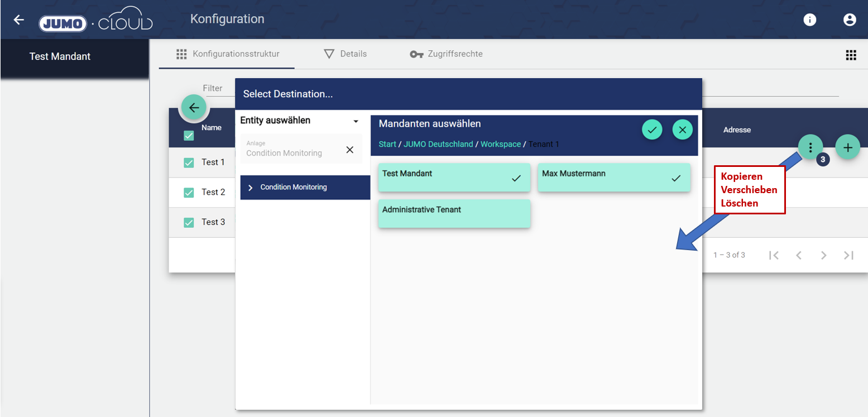868x417 pixels.
Task: Click the round green back arrow button
Action: [194, 108]
